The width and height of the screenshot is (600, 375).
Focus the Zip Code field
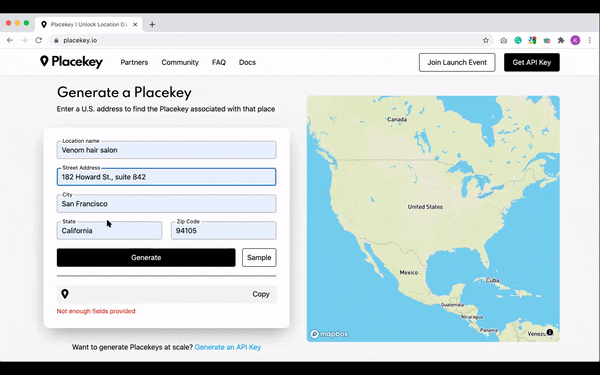(x=223, y=230)
